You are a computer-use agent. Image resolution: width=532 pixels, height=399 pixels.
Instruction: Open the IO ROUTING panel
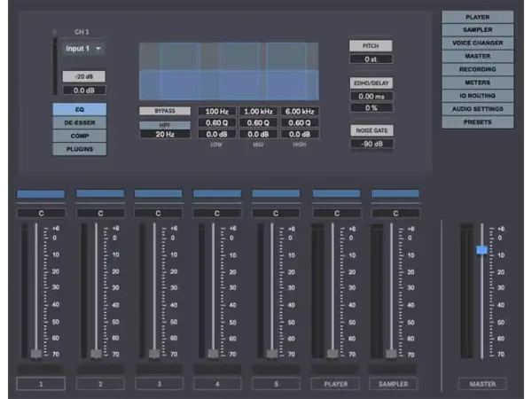[x=477, y=96]
